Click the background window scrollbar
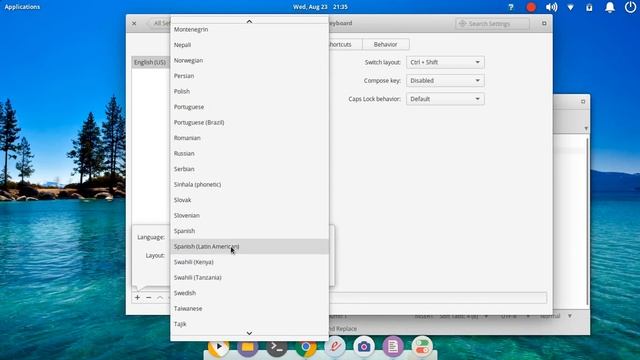The height and width of the screenshot is (360, 640). tap(587, 222)
